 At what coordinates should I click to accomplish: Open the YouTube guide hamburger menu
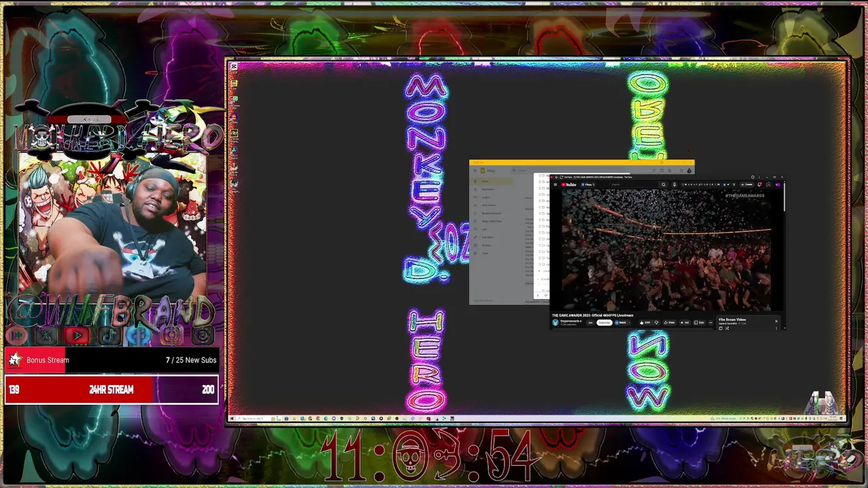[x=555, y=184]
